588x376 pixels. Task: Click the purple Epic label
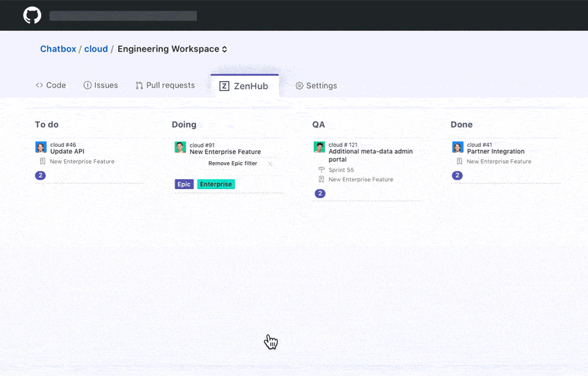pos(184,184)
